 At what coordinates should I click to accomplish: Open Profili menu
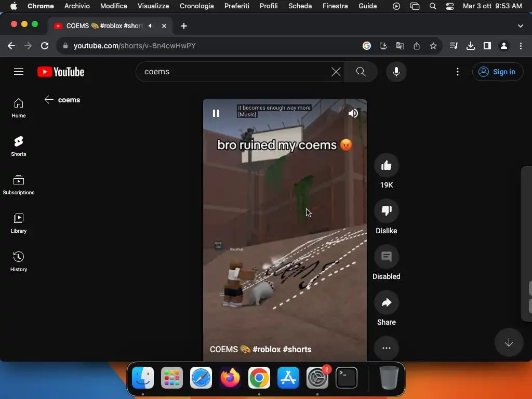(269, 6)
